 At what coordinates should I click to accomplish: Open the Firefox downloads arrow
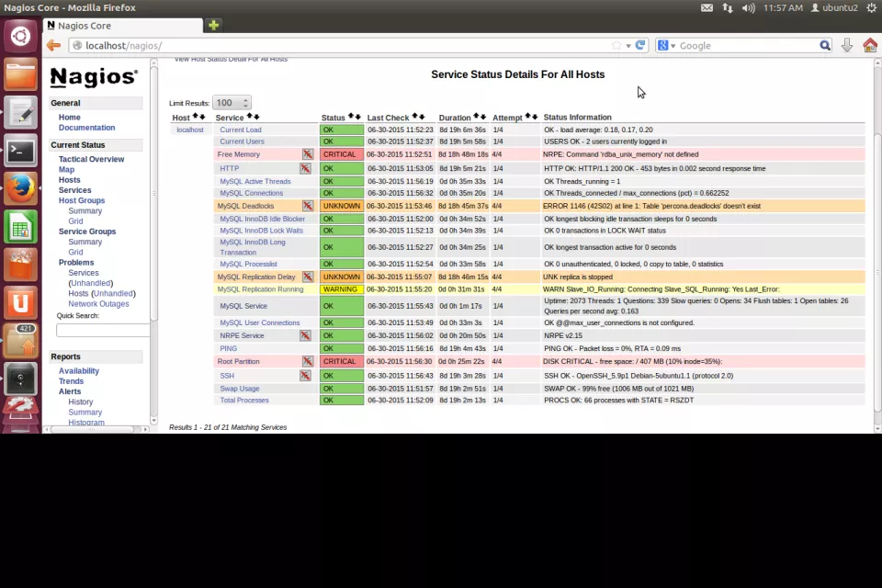point(846,46)
